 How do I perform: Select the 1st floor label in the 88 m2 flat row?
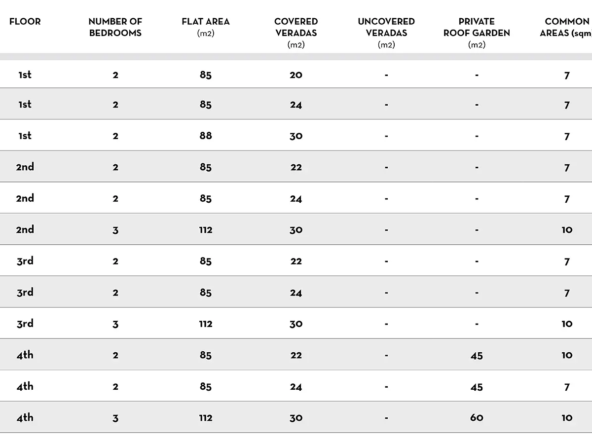(25, 136)
